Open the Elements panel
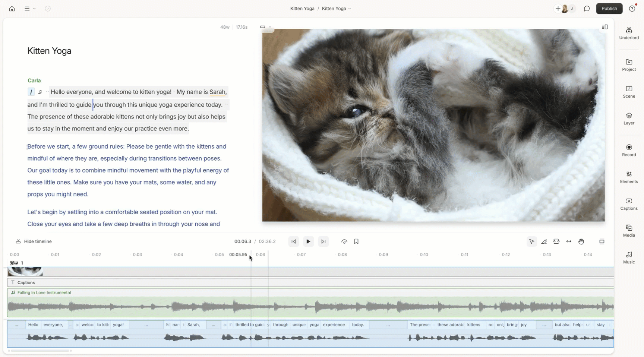This screenshot has width=644, height=357. [x=629, y=177]
